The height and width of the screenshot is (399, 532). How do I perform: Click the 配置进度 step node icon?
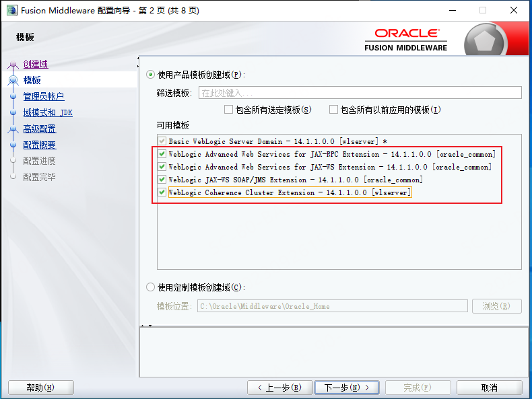pyautogui.click(x=13, y=160)
